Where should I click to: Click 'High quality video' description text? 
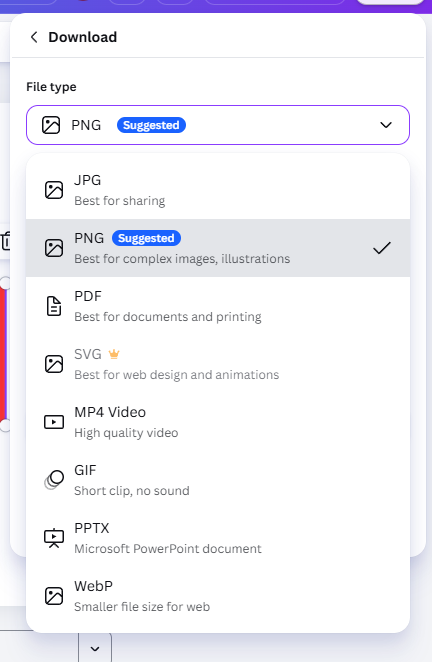[x=126, y=433]
